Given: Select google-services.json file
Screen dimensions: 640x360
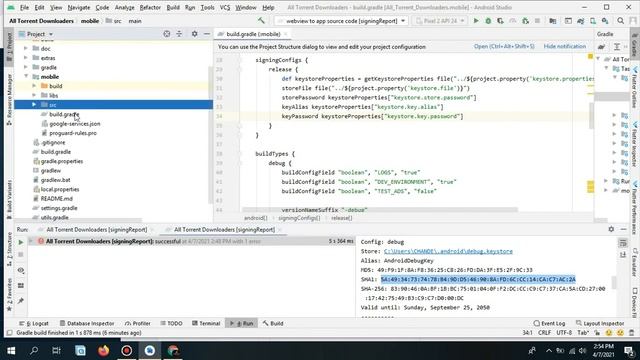Looking at the screenshot, I should [x=75, y=124].
